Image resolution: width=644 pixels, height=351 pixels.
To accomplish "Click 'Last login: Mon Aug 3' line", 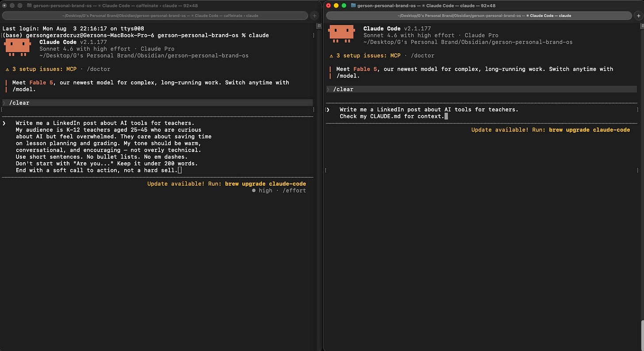I will pos(73,29).
